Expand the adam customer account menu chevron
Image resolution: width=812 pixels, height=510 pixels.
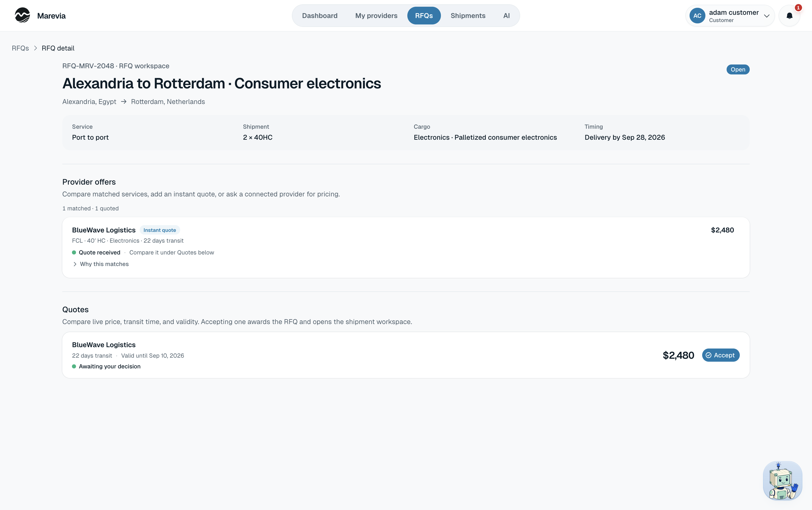767,16
